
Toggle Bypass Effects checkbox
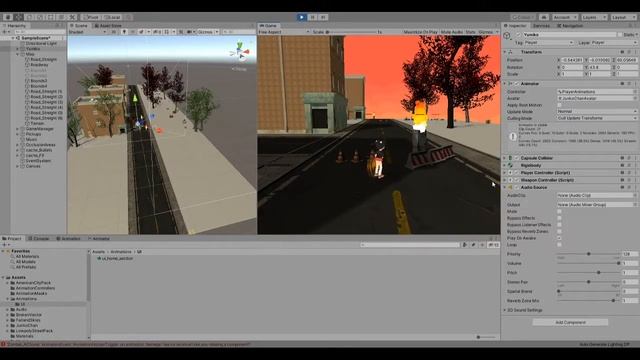click(560, 218)
